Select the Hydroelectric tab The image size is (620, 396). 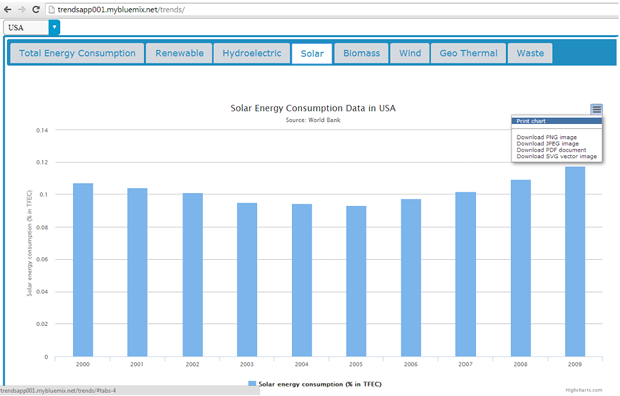[x=252, y=53]
